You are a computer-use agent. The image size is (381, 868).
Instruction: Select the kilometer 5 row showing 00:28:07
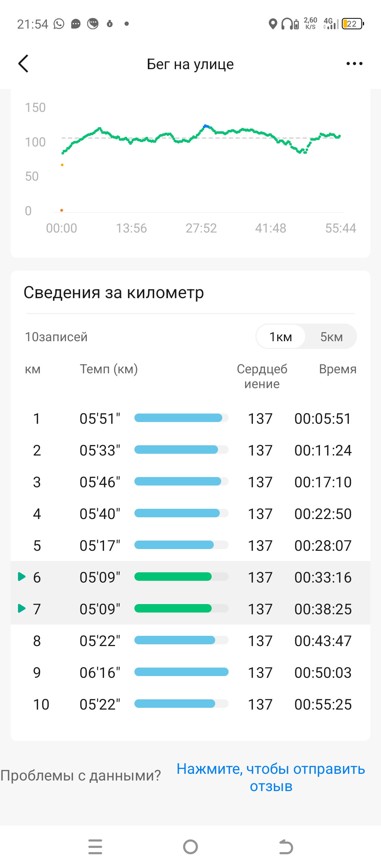190,545
